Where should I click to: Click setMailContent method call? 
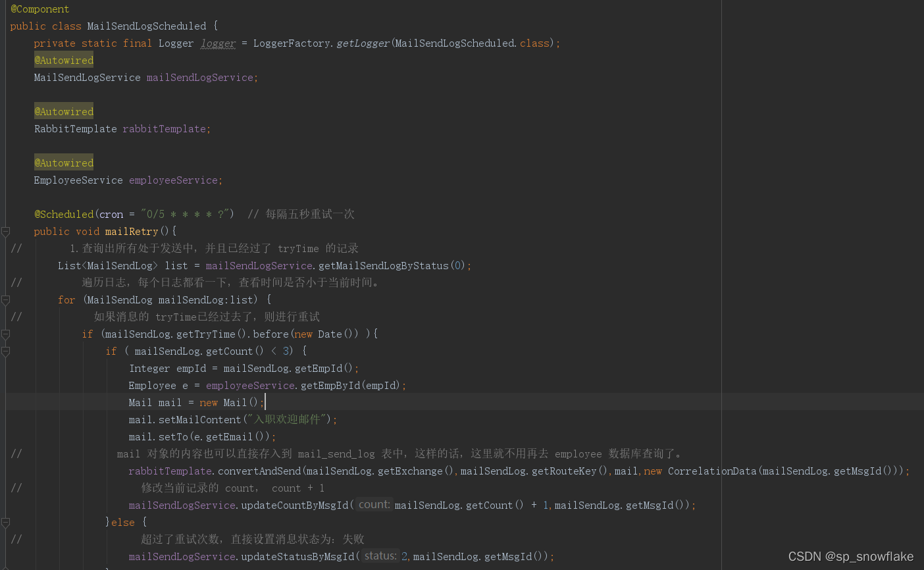coord(200,420)
